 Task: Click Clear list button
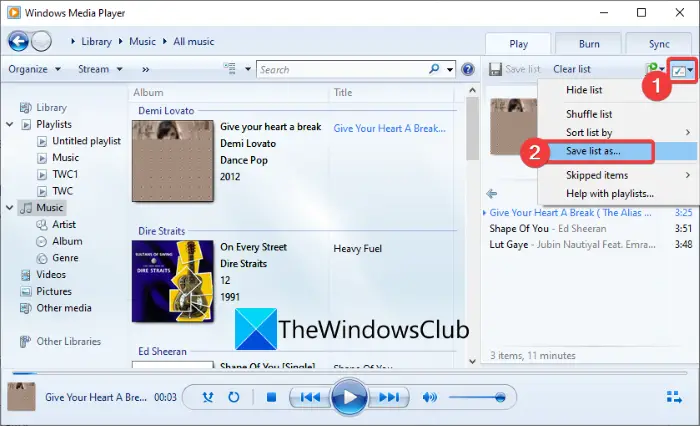click(x=571, y=69)
